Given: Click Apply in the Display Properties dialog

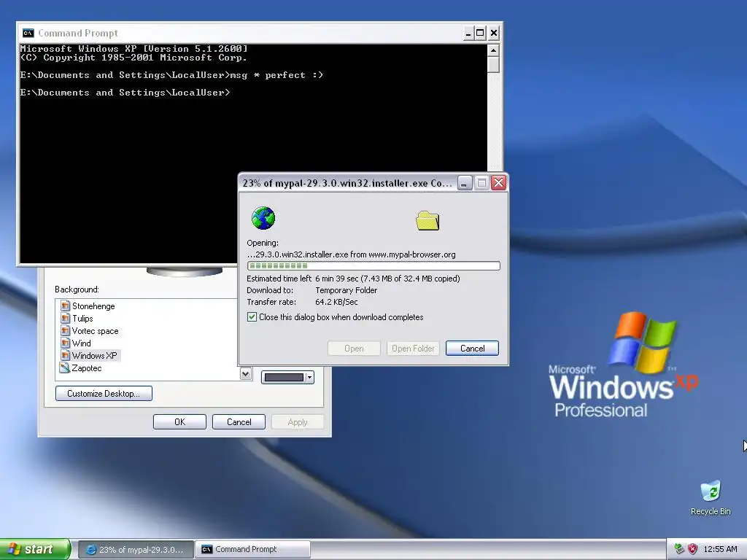Looking at the screenshot, I should (298, 422).
